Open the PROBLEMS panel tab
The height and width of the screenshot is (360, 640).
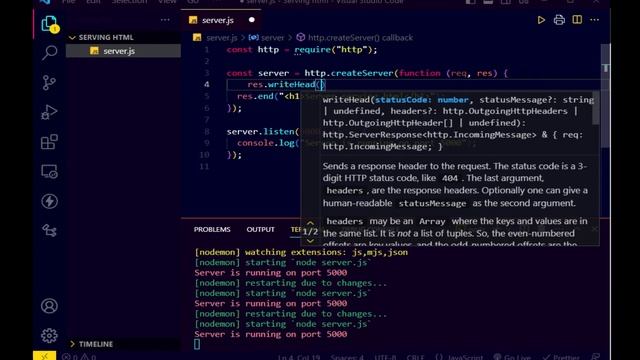212,229
